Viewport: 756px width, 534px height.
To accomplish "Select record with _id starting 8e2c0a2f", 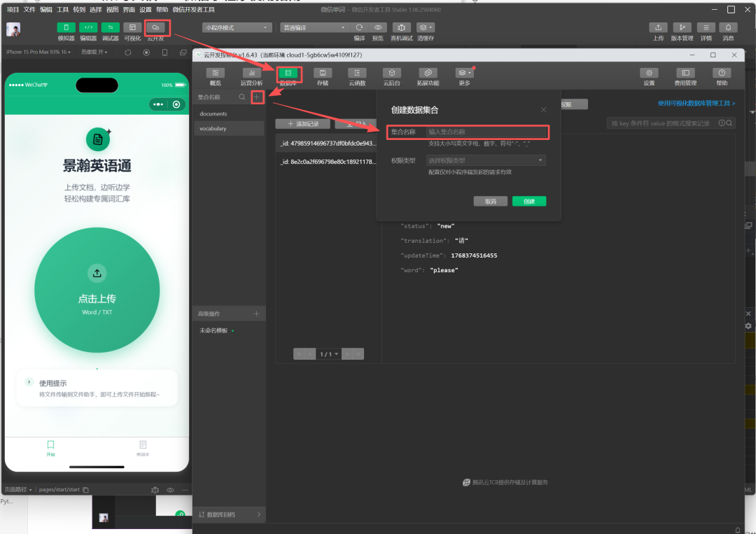I will coord(328,162).
